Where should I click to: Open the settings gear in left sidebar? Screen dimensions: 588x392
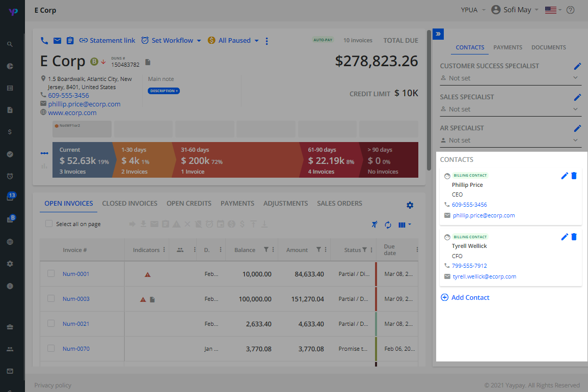click(x=10, y=264)
